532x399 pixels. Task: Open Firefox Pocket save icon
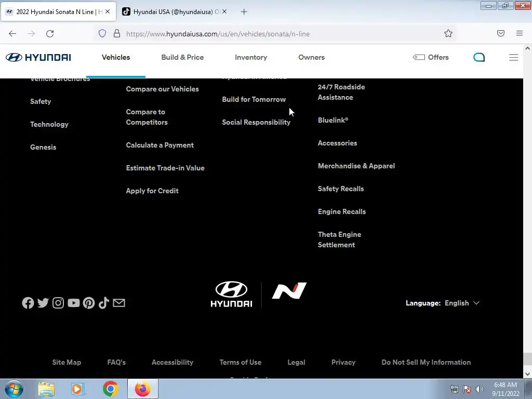click(x=501, y=33)
